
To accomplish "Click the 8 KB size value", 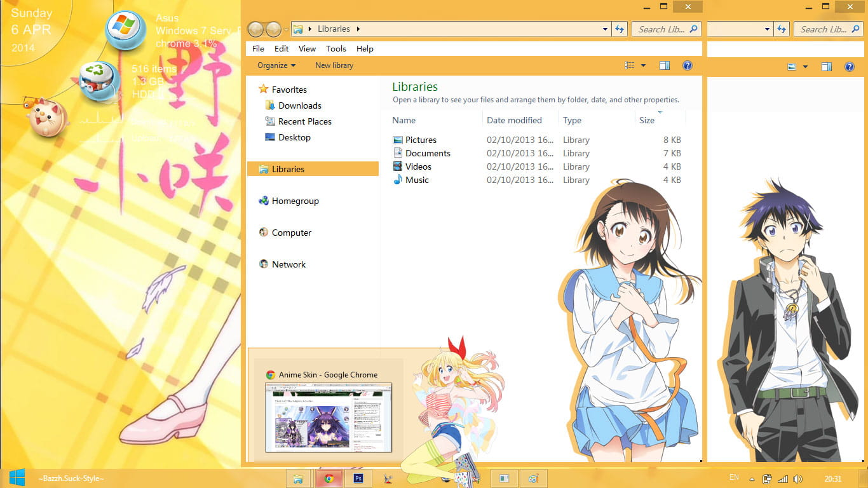I will pyautogui.click(x=672, y=140).
